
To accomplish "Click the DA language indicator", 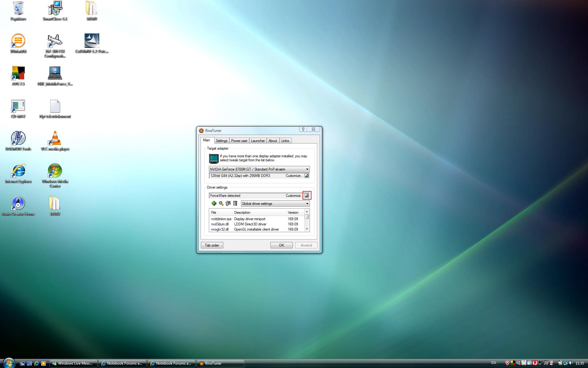I will click(x=494, y=363).
